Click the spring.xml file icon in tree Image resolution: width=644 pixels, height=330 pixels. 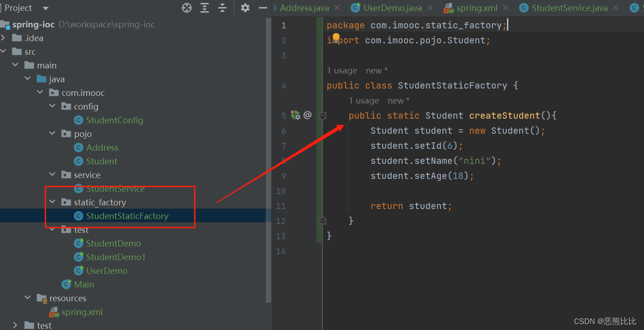point(54,312)
